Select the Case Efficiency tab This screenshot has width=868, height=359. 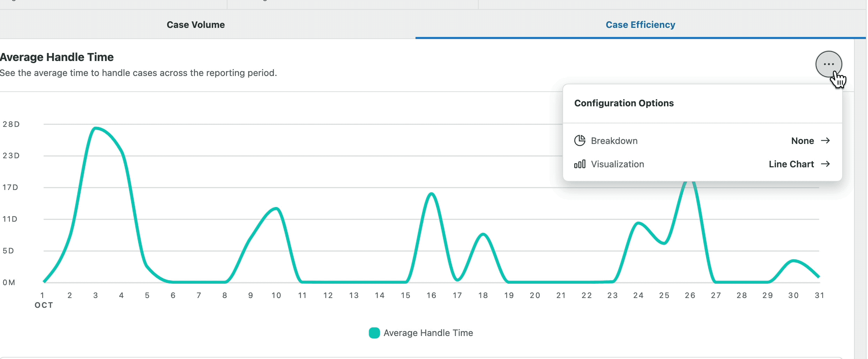(x=640, y=25)
